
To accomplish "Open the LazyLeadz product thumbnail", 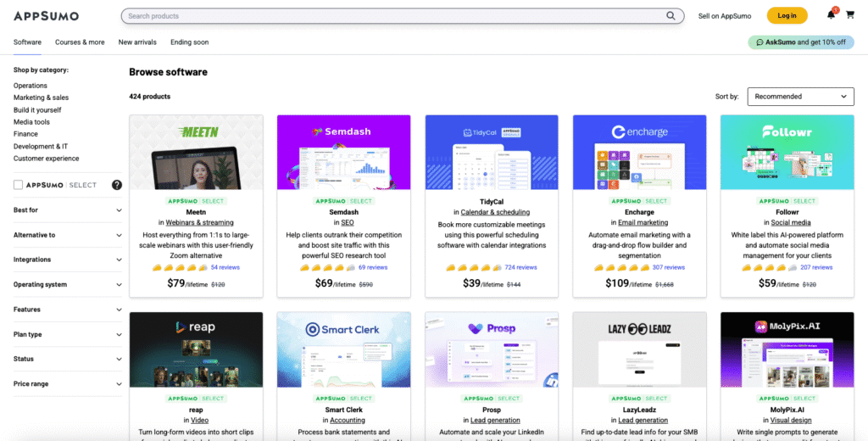I will 639,349.
